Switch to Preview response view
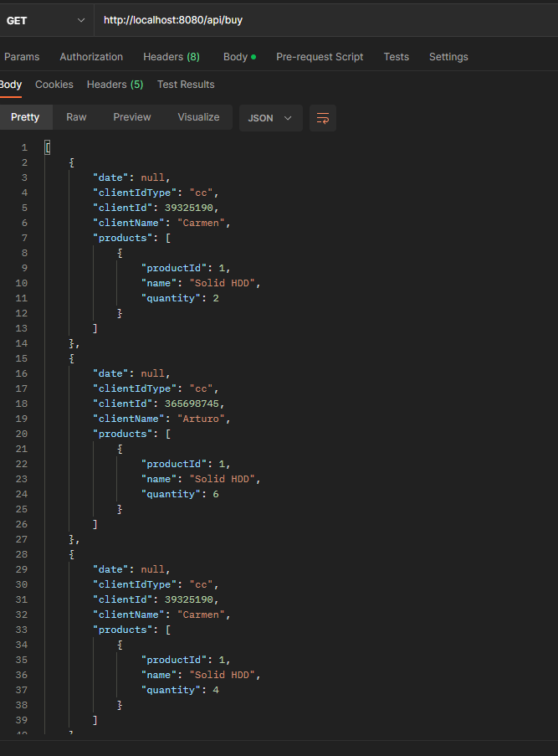The height and width of the screenshot is (756, 558). pyautogui.click(x=132, y=117)
